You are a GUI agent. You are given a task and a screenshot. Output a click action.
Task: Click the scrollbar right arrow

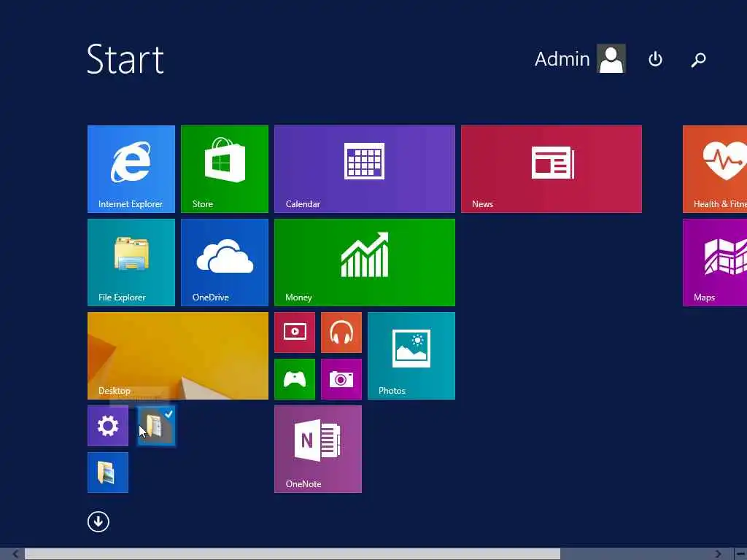coord(719,554)
